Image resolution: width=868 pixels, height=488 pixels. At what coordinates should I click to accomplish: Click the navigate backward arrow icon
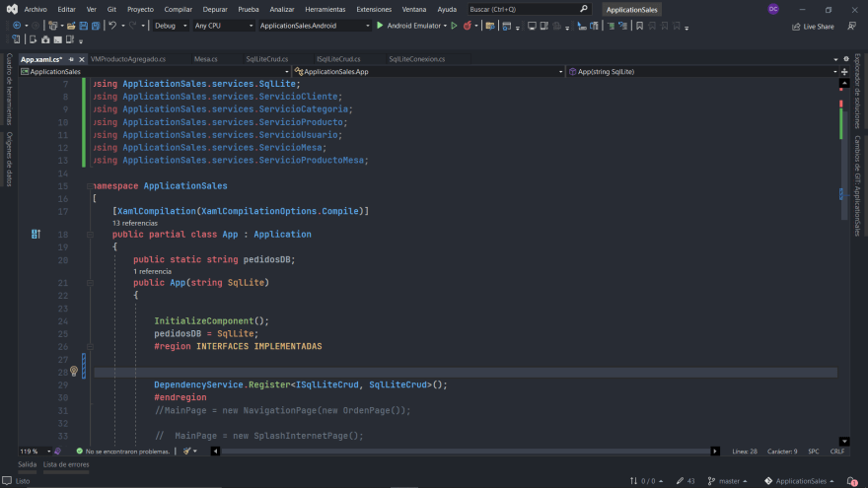(17, 26)
